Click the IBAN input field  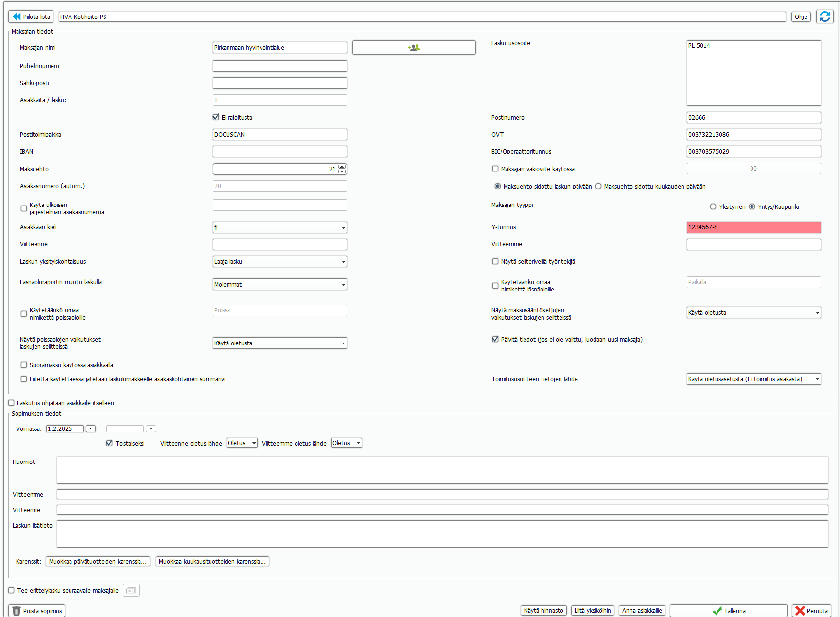pos(280,152)
